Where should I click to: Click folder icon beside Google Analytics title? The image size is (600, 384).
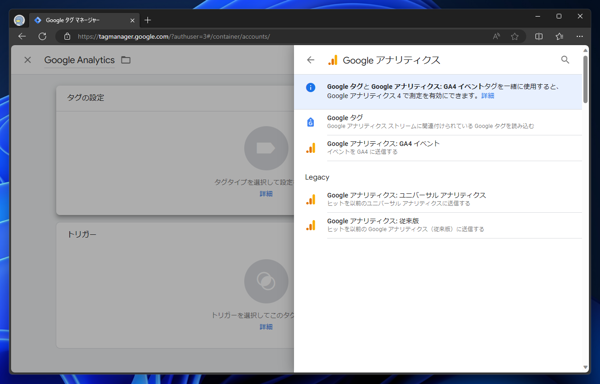pos(126,60)
